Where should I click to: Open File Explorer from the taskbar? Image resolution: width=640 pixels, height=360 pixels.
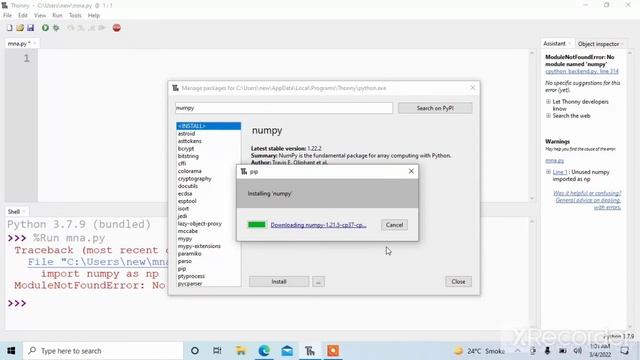(241, 351)
